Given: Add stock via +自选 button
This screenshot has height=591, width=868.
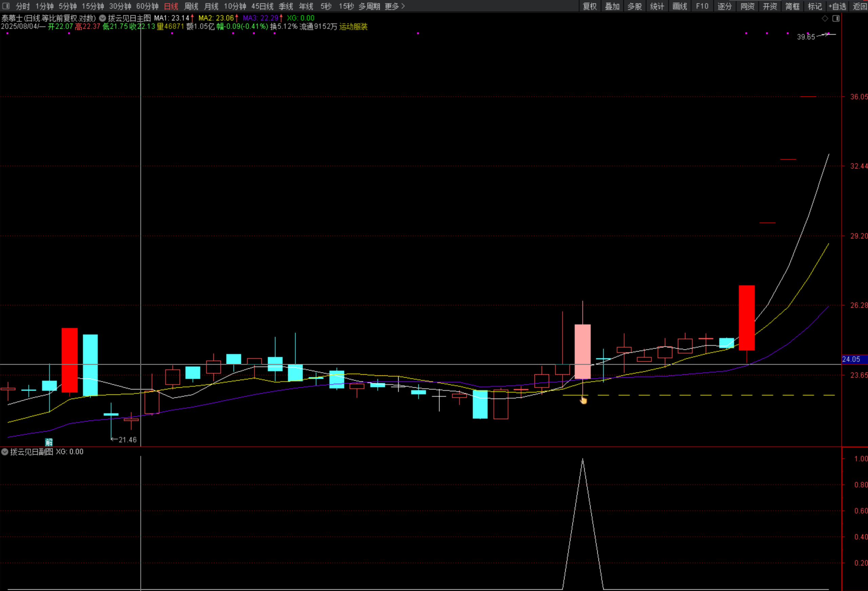Looking at the screenshot, I should 837,6.
